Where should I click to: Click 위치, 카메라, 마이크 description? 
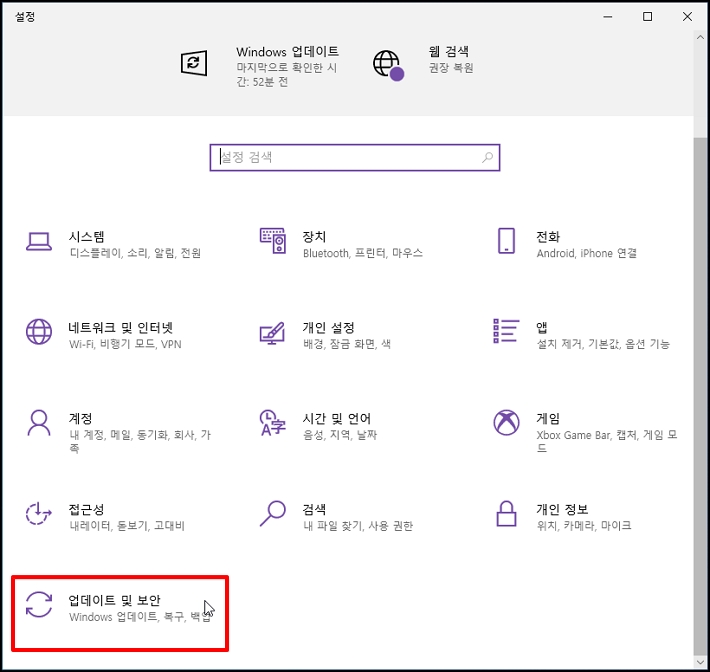[584, 526]
